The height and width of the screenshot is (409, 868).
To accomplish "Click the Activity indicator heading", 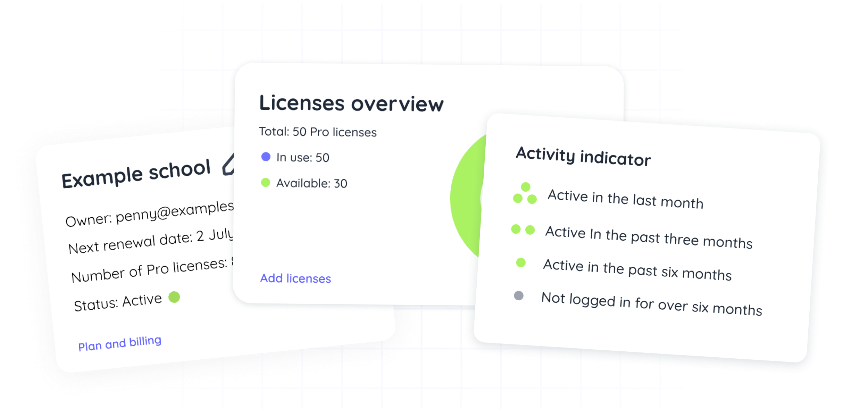I will (583, 157).
